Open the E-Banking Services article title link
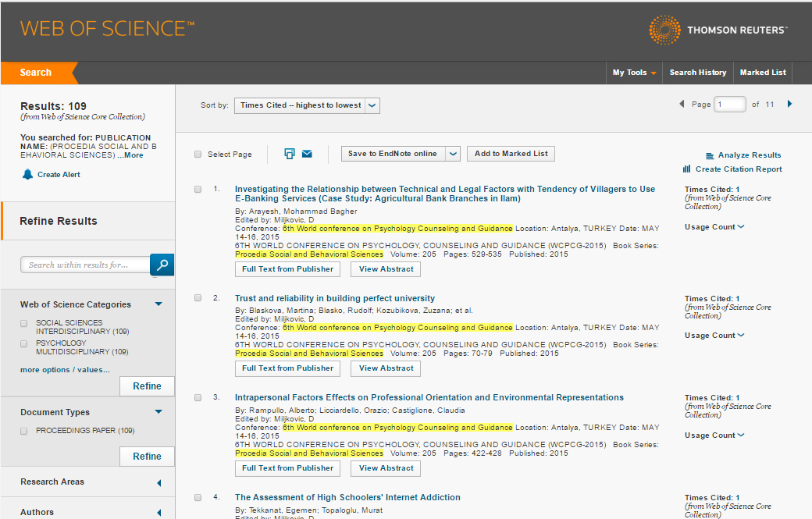The image size is (812, 519). pyautogui.click(x=445, y=194)
